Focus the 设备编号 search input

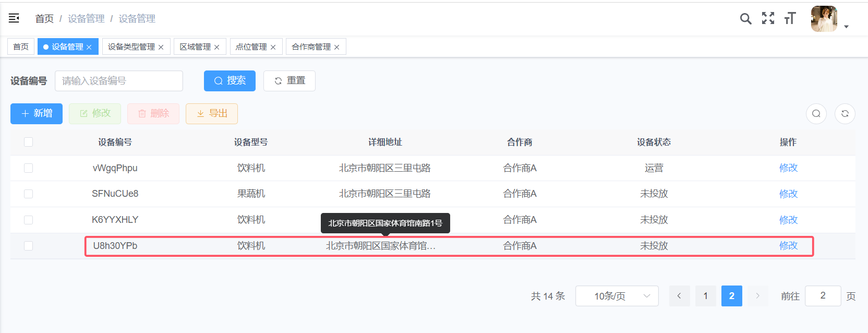tap(119, 81)
